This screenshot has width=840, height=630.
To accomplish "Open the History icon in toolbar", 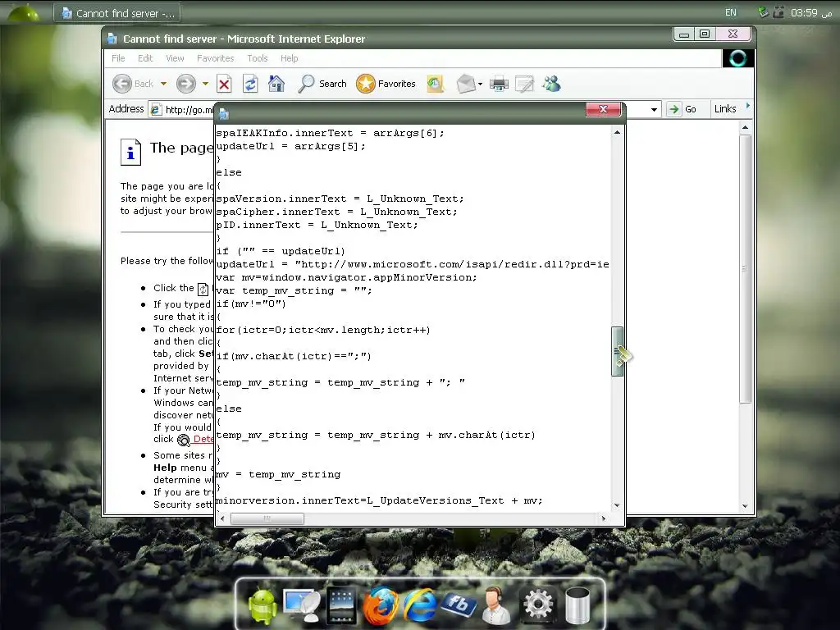I will (435, 84).
